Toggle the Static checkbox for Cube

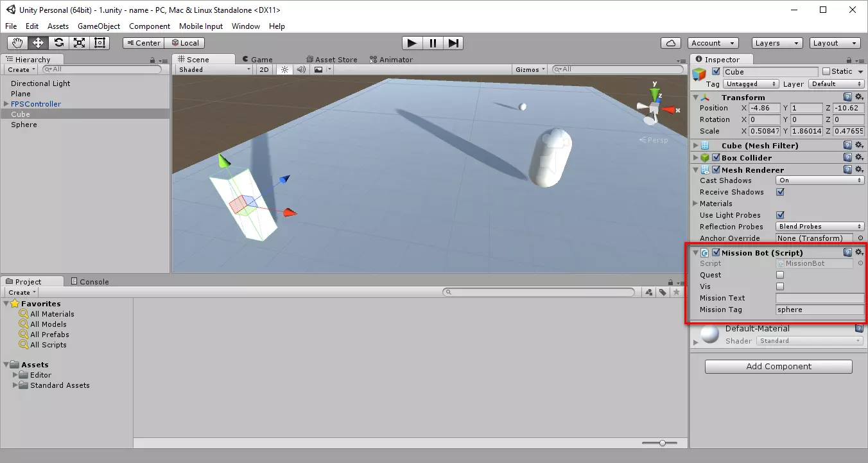(x=826, y=71)
